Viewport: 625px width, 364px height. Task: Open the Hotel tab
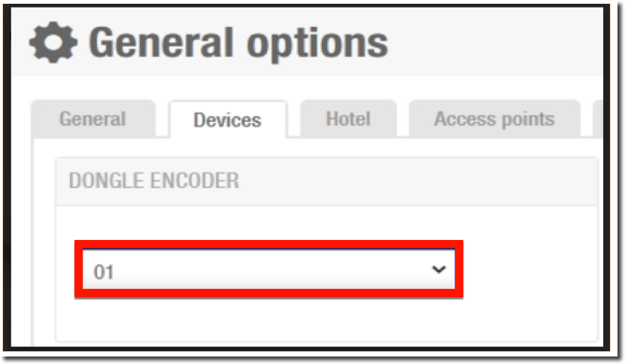coord(348,119)
